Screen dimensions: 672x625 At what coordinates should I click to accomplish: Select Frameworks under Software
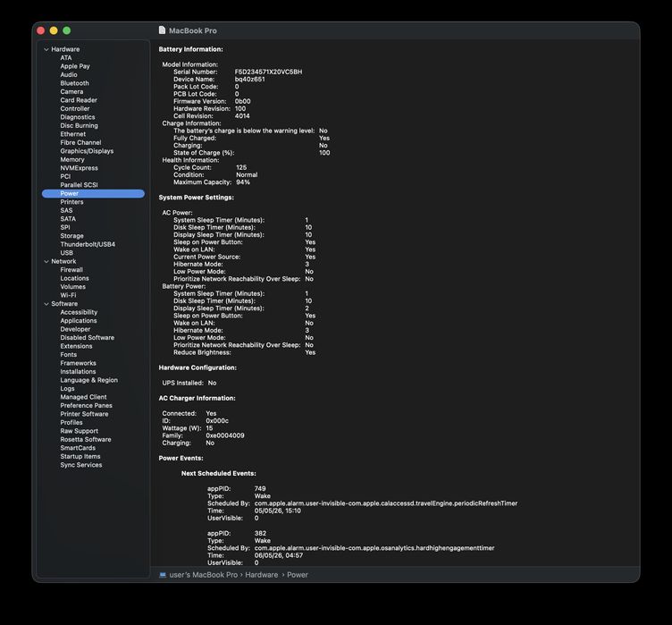click(78, 363)
